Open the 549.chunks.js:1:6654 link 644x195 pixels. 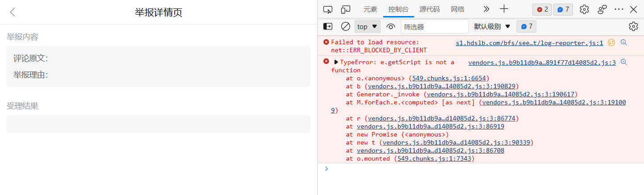point(450,78)
